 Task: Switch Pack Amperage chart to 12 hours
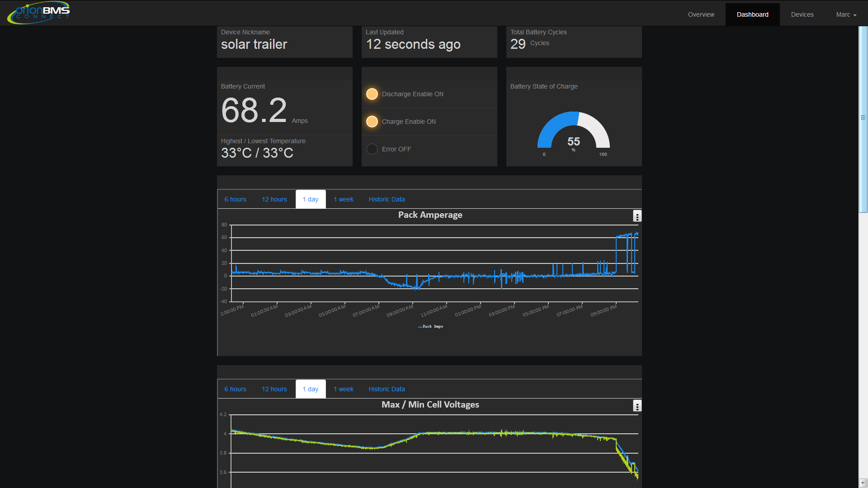pos(274,199)
